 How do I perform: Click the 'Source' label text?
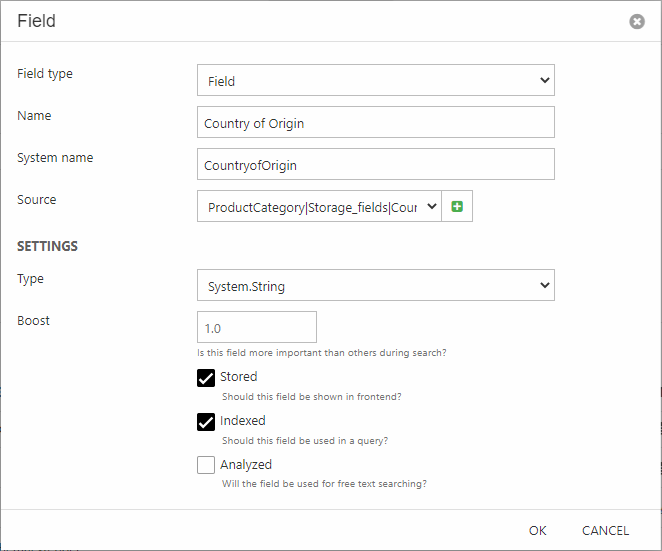point(37,200)
